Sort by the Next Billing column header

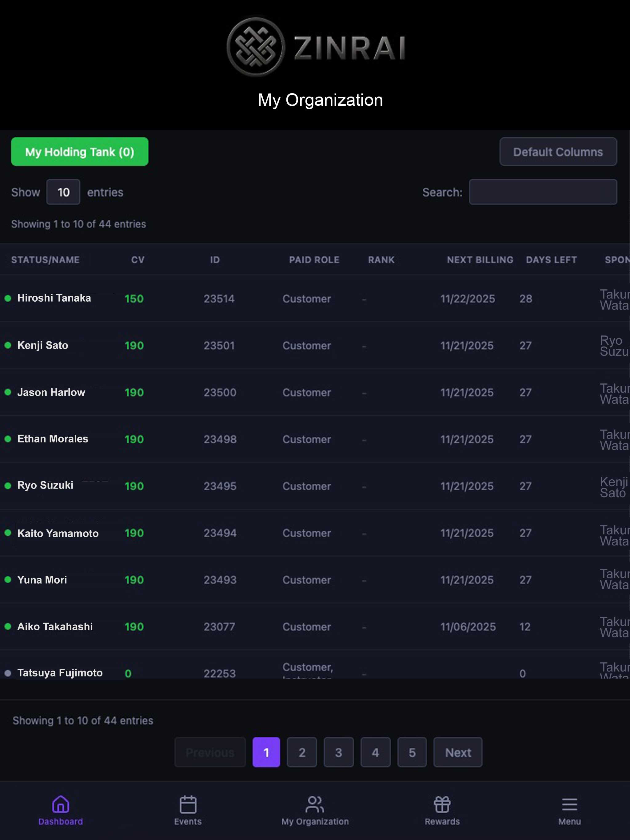click(480, 260)
